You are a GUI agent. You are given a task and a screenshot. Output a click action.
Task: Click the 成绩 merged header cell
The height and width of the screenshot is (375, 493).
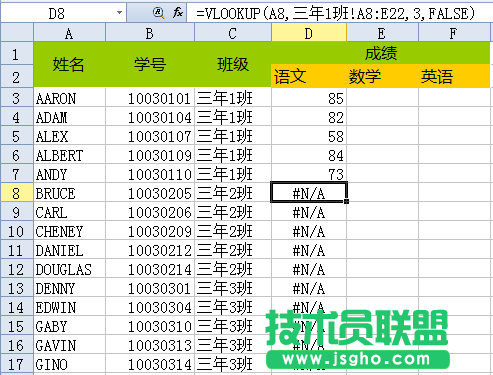[381, 53]
